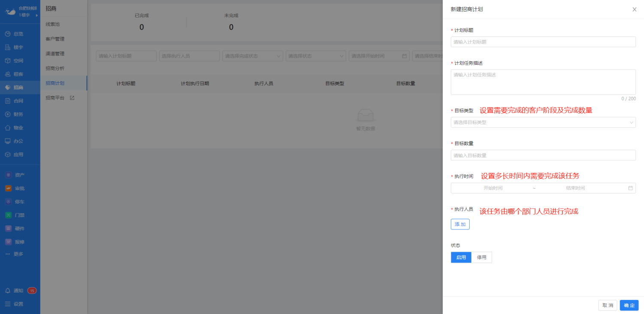This screenshot has width=644, height=314.
Task: Set status to 启用
Action: (461, 257)
